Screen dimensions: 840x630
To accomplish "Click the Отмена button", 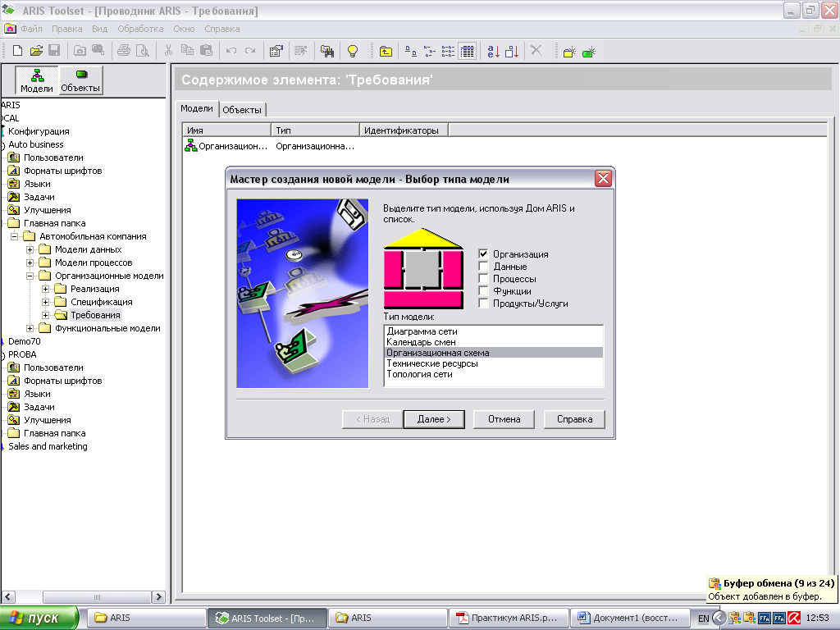I will (504, 419).
